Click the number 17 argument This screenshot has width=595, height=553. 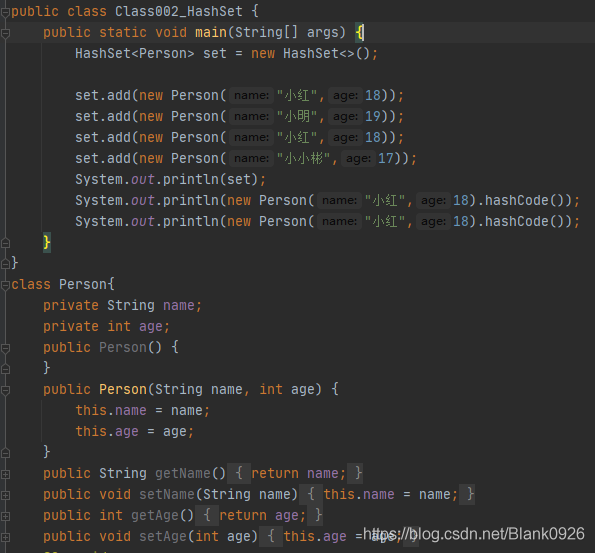(386, 158)
